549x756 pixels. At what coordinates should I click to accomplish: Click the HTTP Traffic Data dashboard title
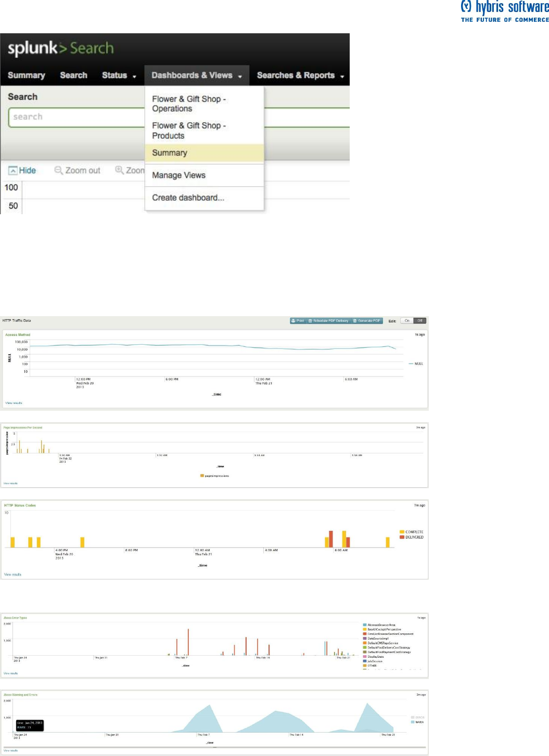17,321
